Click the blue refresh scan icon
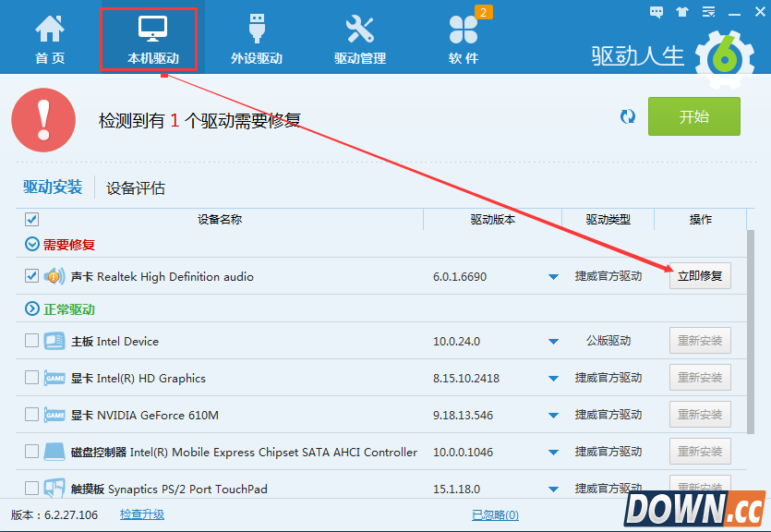 (628, 117)
